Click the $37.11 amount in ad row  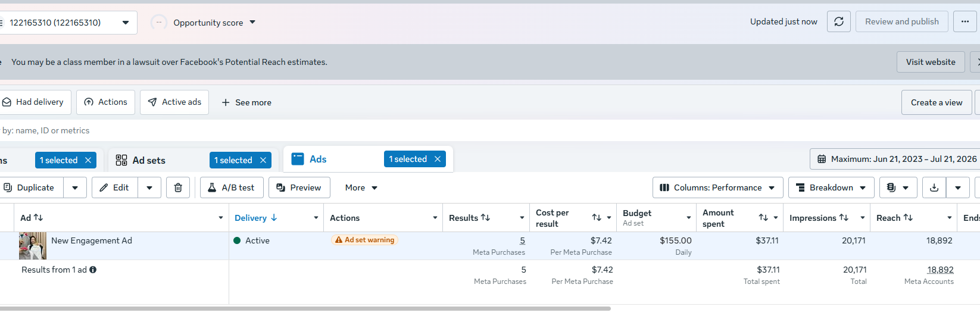click(767, 240)
